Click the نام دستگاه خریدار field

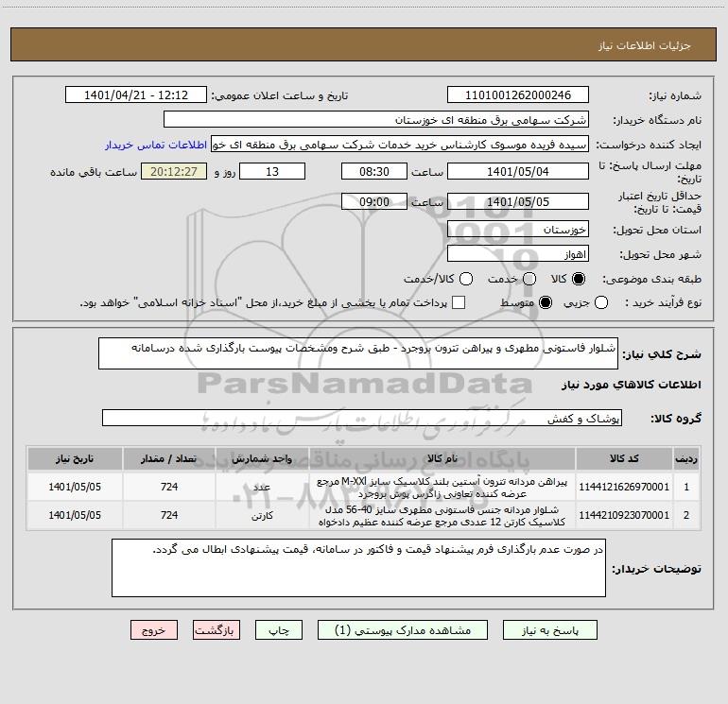(x=376, y=120)
